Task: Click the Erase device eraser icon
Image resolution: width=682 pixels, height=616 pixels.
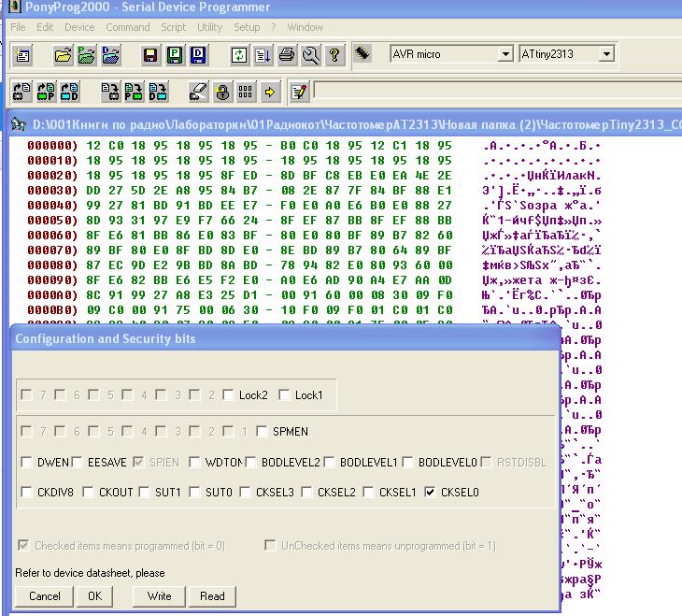Action: click(198, 92)
